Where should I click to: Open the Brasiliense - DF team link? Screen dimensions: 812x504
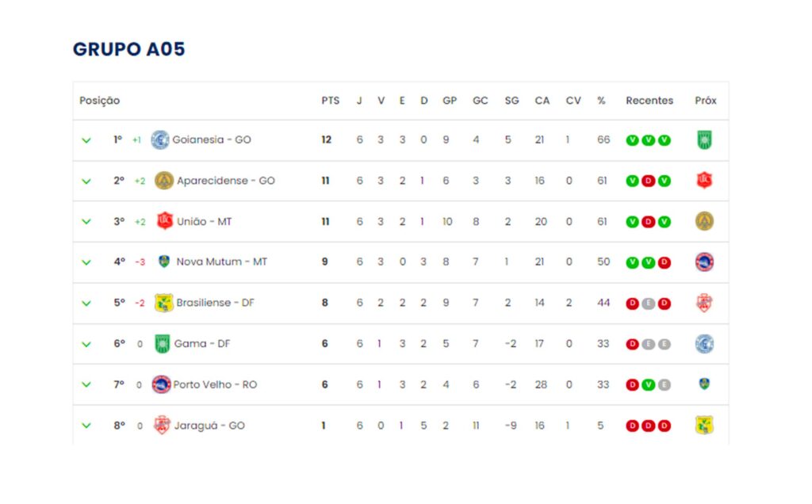click(x=216, y=303)
